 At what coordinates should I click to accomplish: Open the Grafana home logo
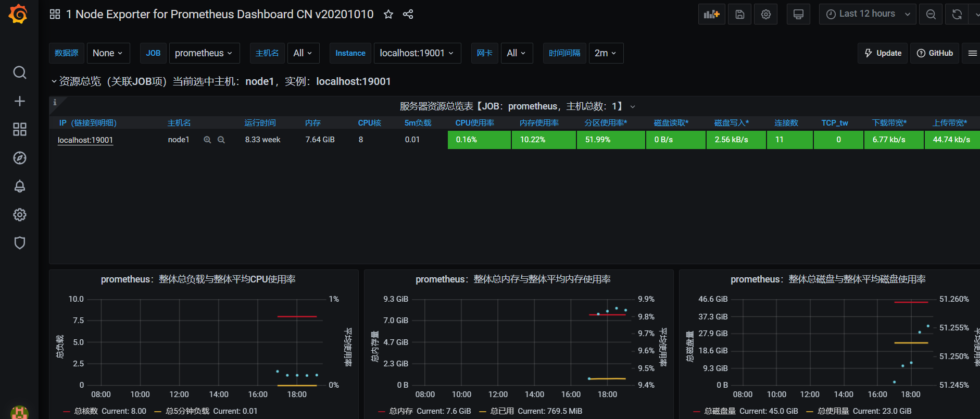pos(18,14)
